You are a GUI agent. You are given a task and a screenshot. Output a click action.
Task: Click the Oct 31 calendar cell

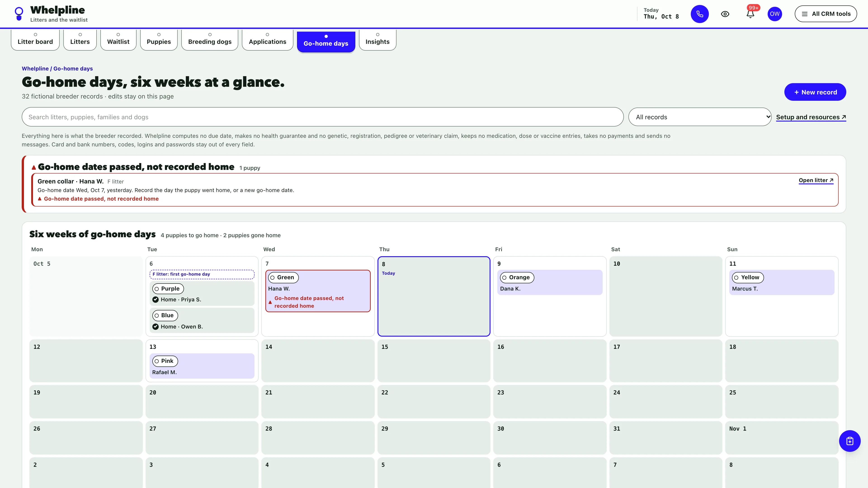click(665, 437)
